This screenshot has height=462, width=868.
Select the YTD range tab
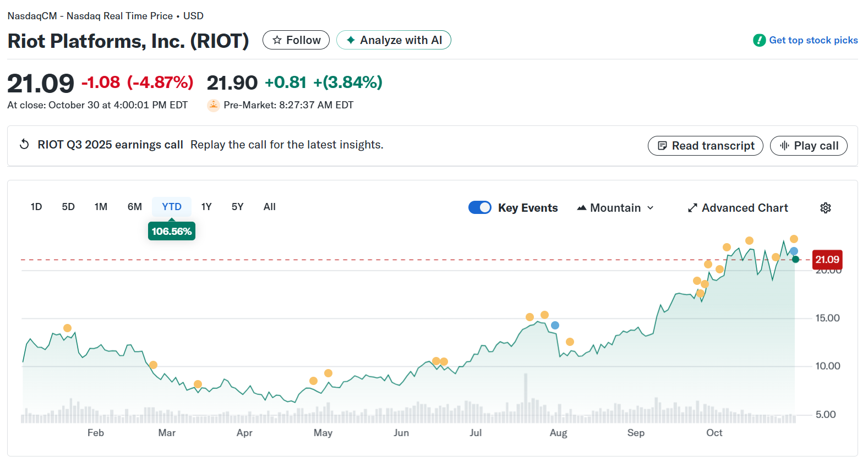click(172, 207)
